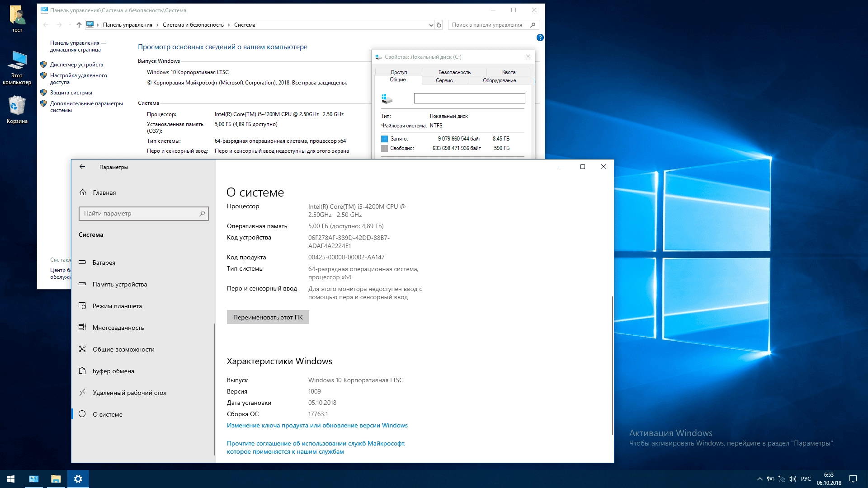The height and width of the screenshot is (488, 868).
Task: Open the 'Корзина' recycle bin icon
Action: pyautogui.click(x=17, y=109)
